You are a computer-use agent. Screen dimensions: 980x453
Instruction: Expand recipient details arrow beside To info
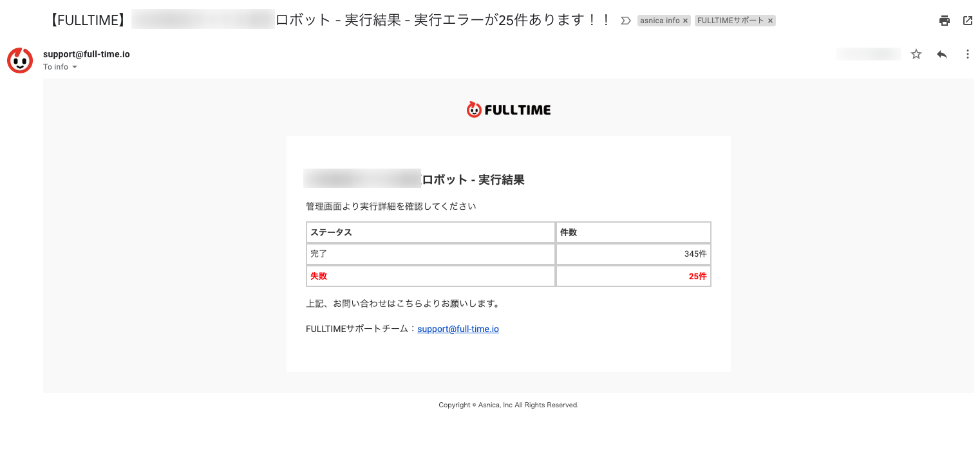tap(75, 67)
